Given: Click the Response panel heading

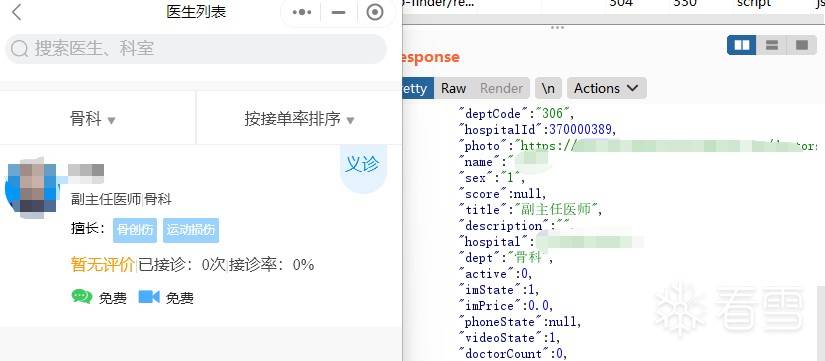Looking at the screenshot, I should (x=431, y=57).
